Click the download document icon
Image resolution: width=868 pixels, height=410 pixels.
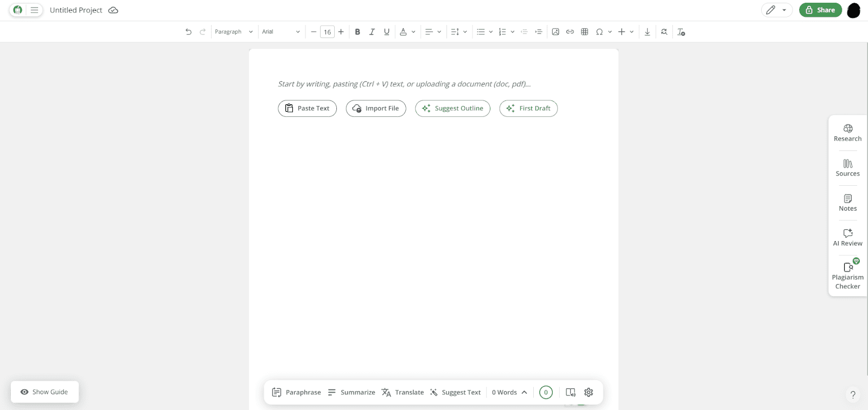647,32
